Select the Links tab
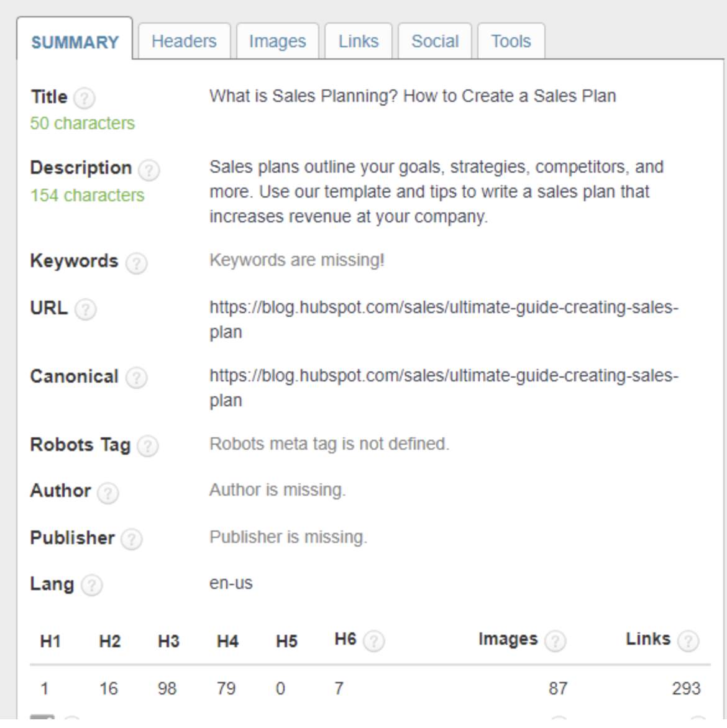Screen dimensions: 727x728 (x=359, y=41)
